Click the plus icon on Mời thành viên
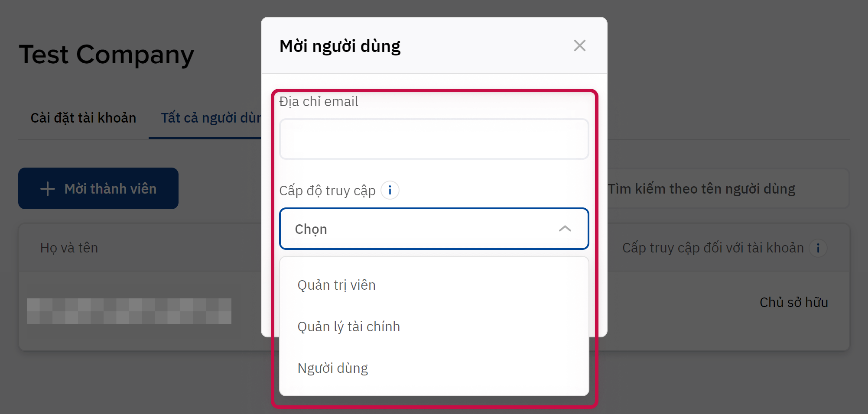868x414 pixels. coord(47,189)
